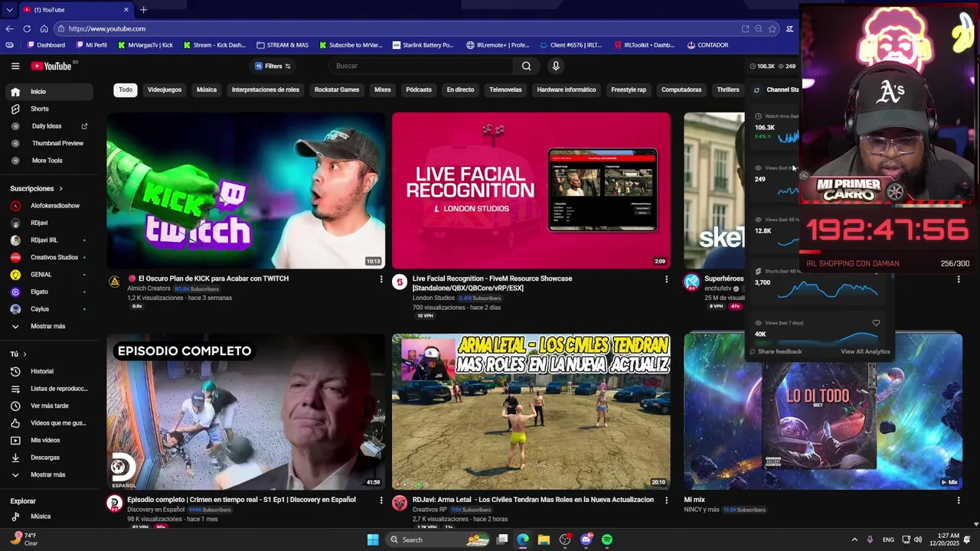Select the Rockstar Games chip

[x=337, y=90]
